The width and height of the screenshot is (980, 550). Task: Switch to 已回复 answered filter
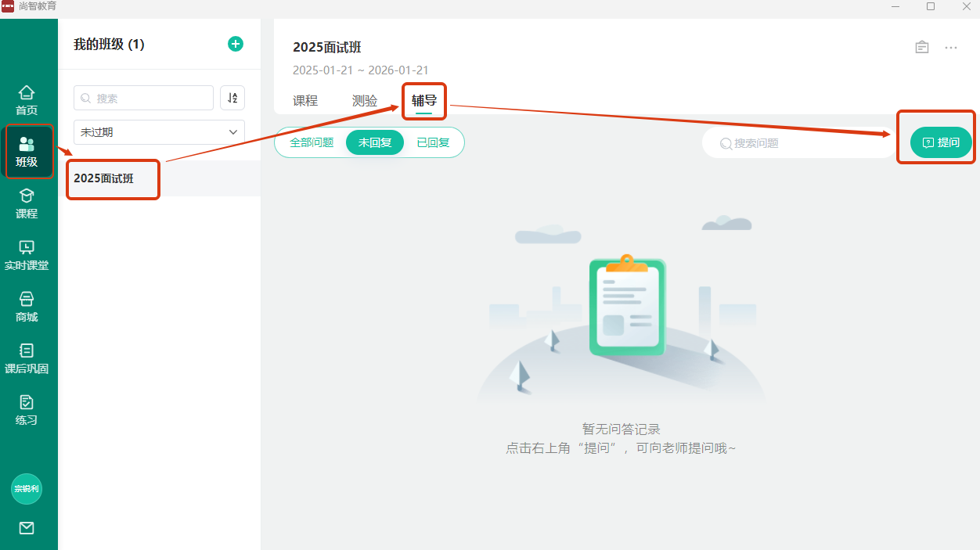pos(433,142)
